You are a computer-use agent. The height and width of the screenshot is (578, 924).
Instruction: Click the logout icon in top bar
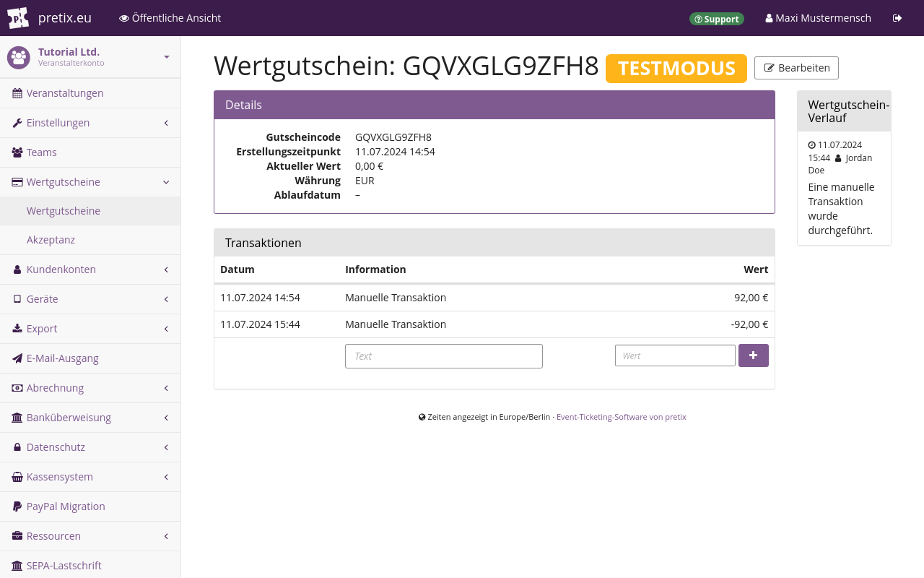[x=897, y=18]
